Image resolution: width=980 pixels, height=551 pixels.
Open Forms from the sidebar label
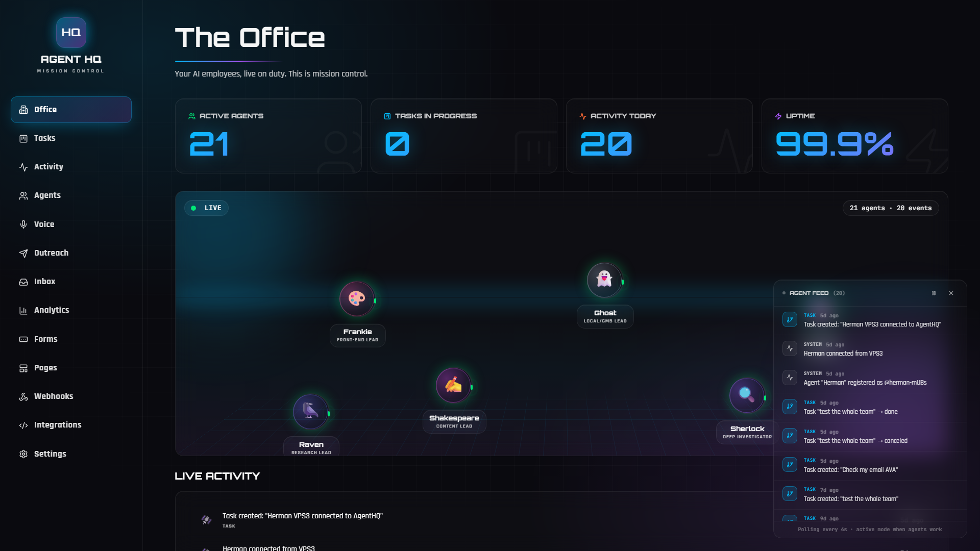coord(46,339)
